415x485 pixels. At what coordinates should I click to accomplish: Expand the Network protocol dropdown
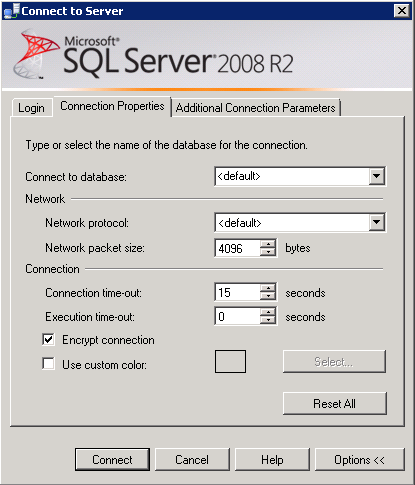[x=377, y=222]
